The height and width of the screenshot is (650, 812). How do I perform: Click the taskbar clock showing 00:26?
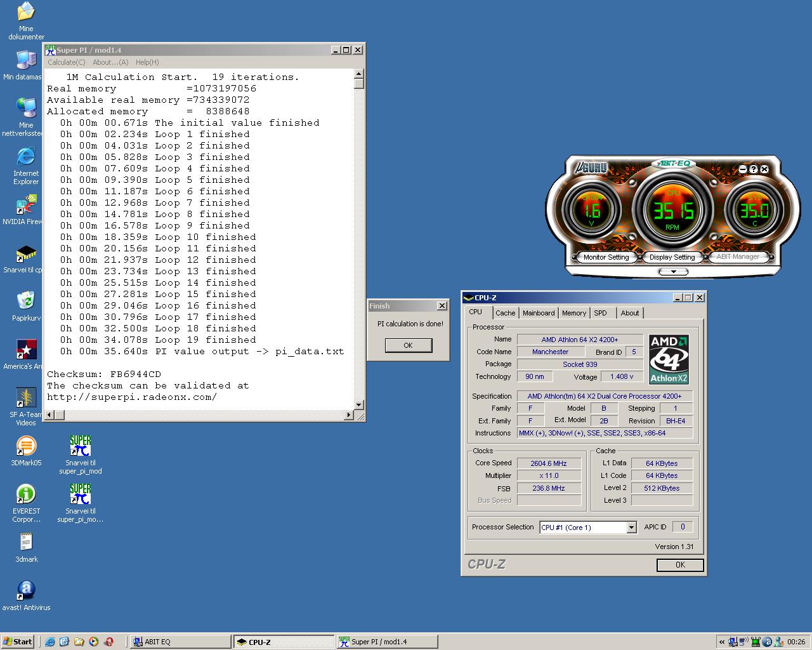click(x=796, y=642)
